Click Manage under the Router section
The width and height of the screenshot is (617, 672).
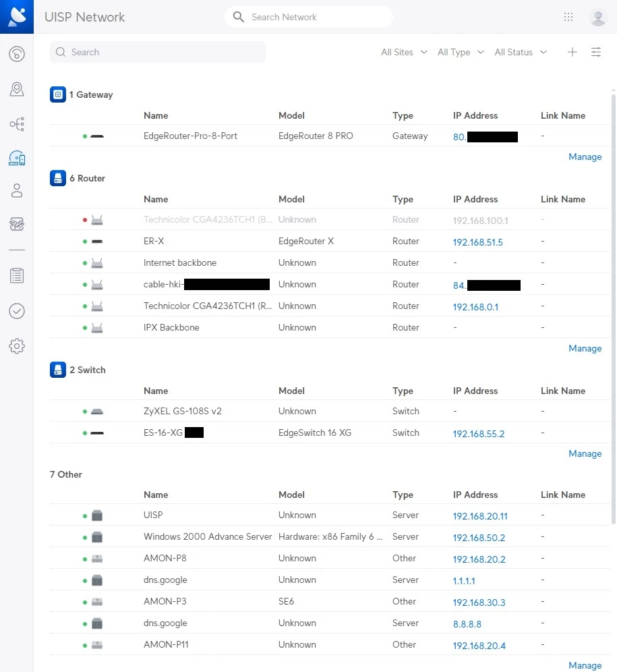(x=585, y=348)
